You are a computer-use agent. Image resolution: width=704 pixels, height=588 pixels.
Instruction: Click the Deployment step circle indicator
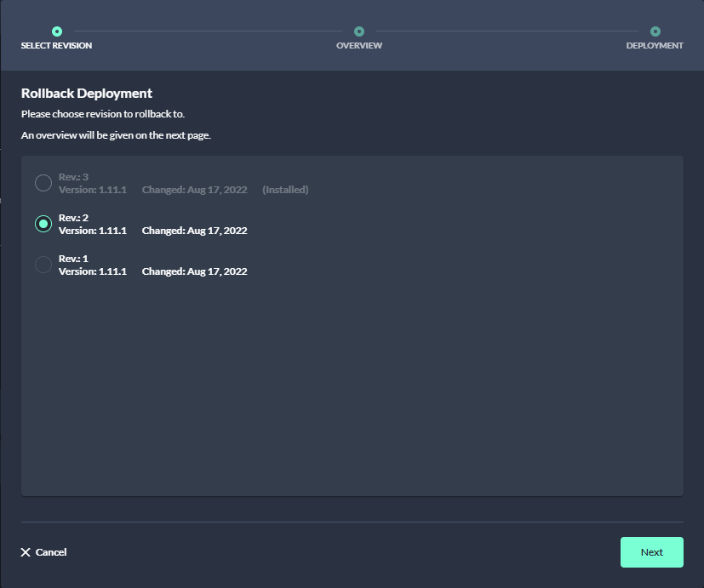655,31
